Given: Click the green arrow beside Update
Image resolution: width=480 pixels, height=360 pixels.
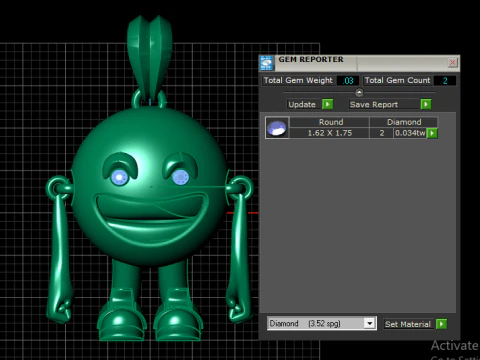Looking at the screenshot, I should point(327,104).
